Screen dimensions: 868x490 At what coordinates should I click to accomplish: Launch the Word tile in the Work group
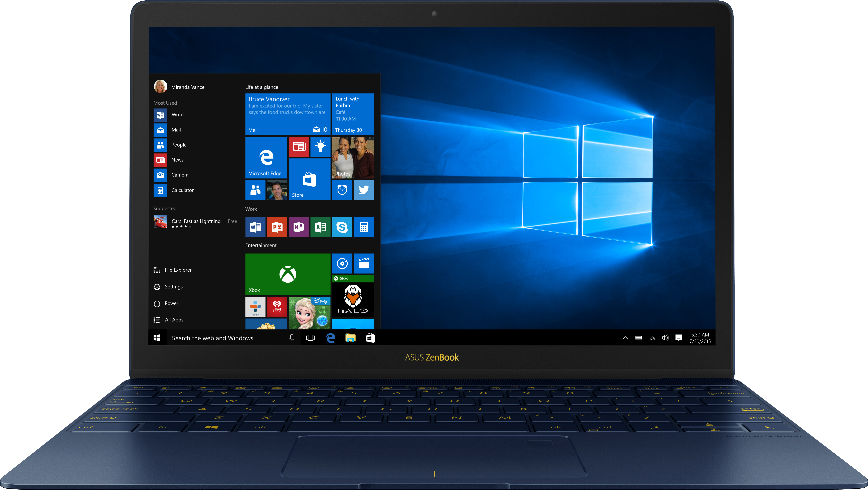click(x=255, y=227)
